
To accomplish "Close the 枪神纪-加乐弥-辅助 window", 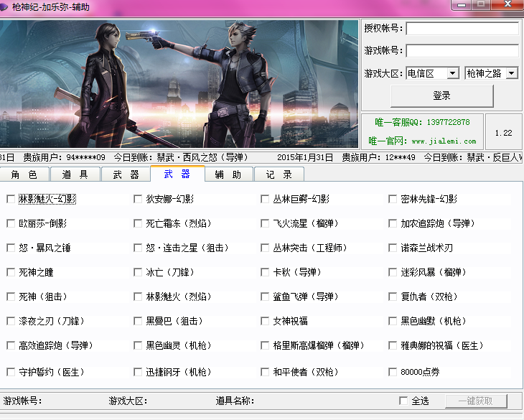I will pyautogui.click(x=507, y=4).
